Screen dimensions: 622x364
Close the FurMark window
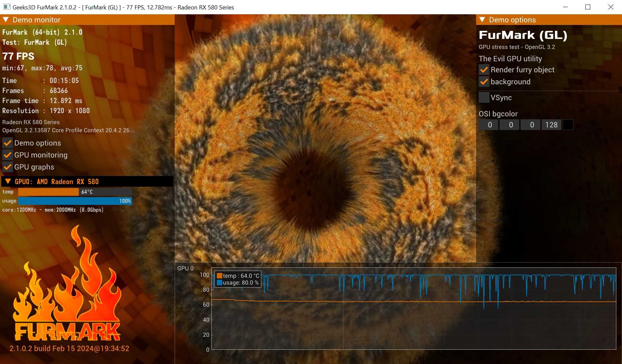610,7
